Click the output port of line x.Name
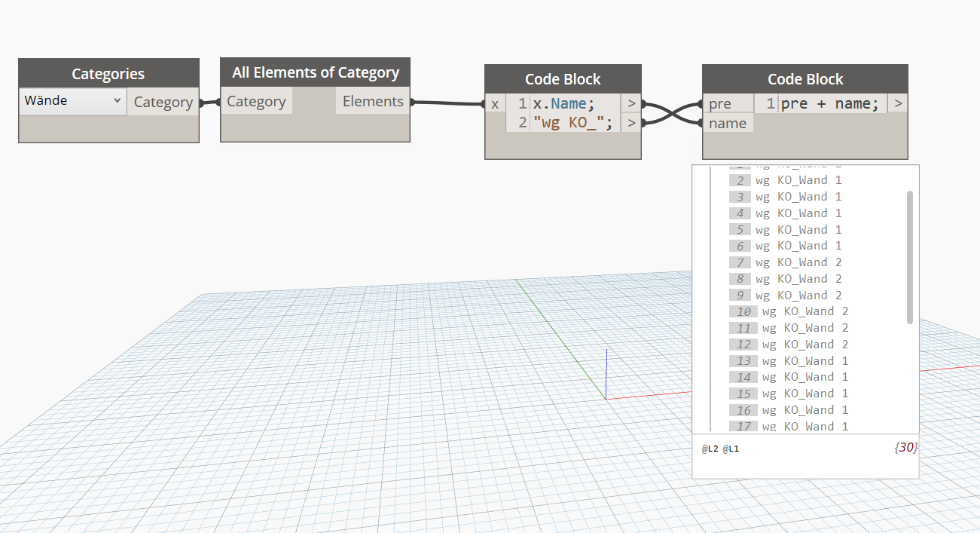Screen dimensions: 980x533 (x=631, y=103)
